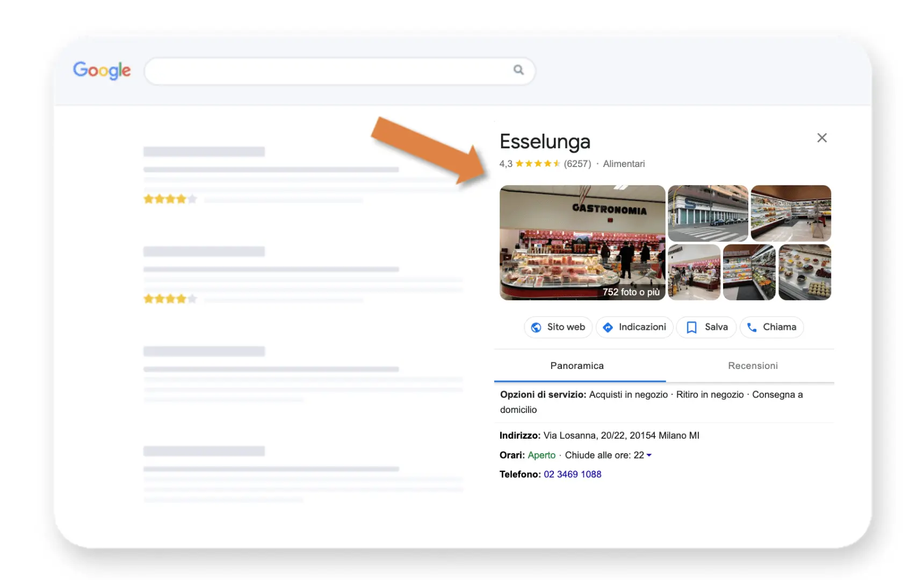Open the Sito web button
This screenshot has height=580, width=924.
pyautogui.click(x=558, y=327)
